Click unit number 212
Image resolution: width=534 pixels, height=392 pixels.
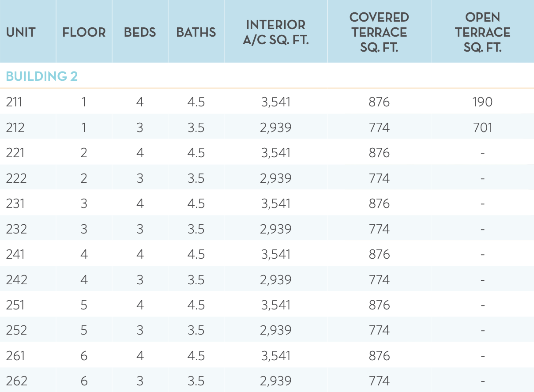(x=15, y=128)
